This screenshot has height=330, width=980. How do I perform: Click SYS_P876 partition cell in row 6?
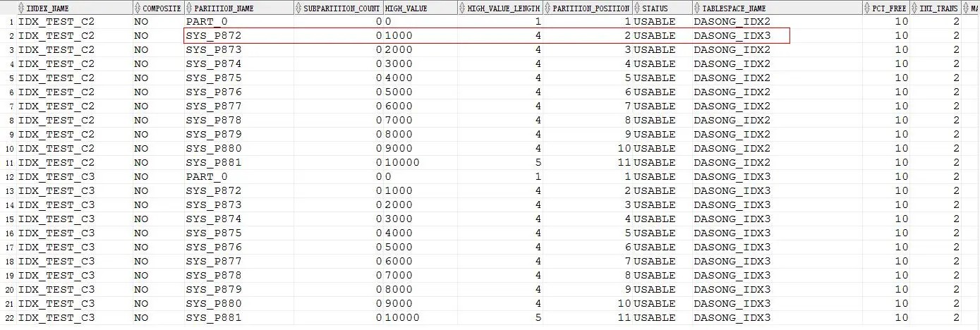[238, 92]
